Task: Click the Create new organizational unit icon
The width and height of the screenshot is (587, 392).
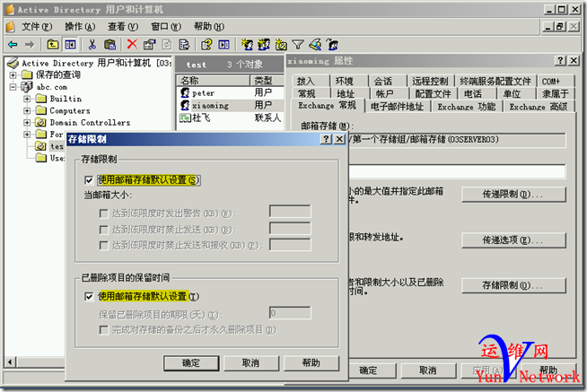Action: point(281,45)
